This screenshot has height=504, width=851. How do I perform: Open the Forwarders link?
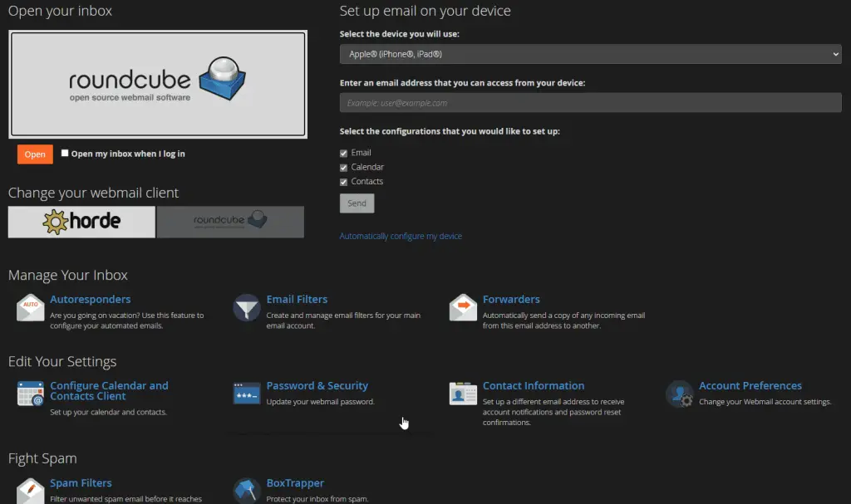(x=511, y=299)
